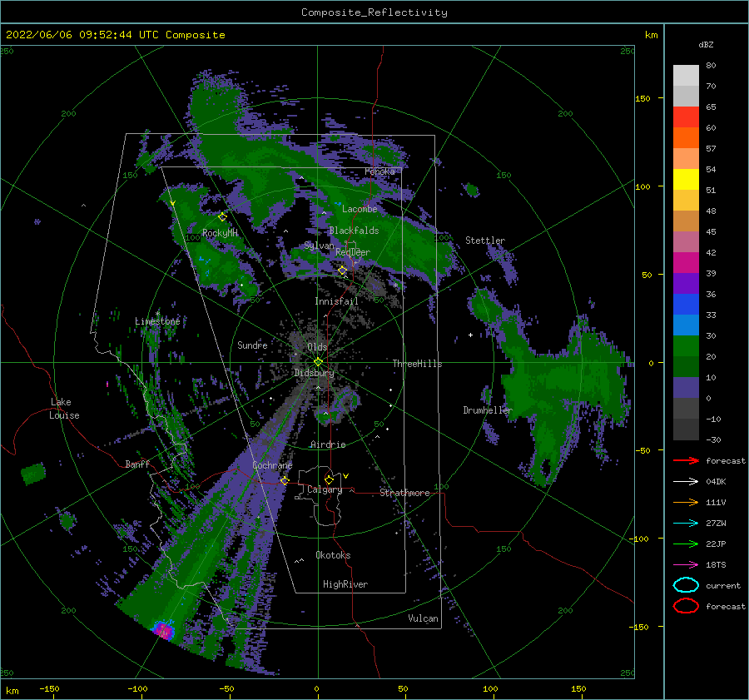The width and height of the screenshot is (749, 700).
Task: Click the yellow V marker beside Calgary diamond
Action: coord(345,476)
